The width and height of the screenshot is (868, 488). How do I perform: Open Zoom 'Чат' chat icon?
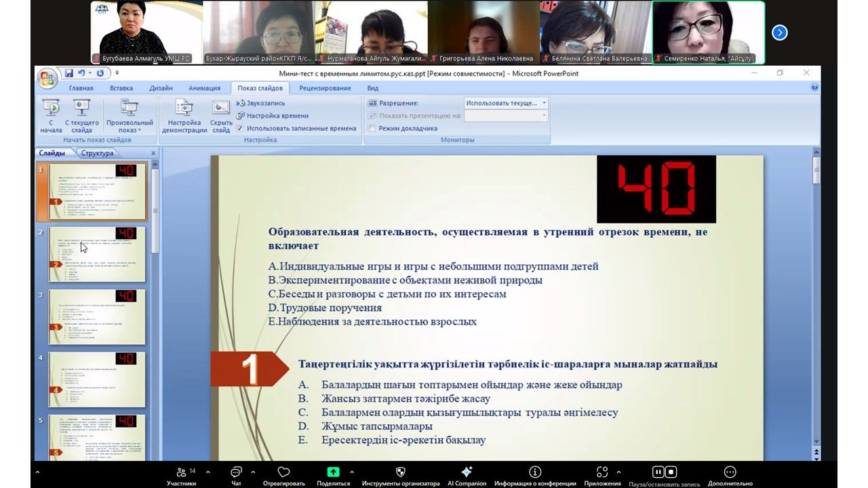236,472
